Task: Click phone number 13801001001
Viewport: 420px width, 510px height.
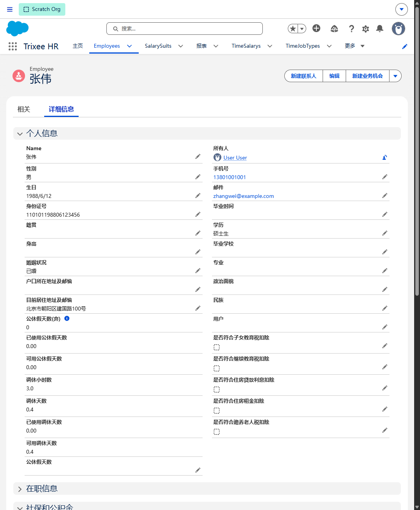Action: [230, 177]
